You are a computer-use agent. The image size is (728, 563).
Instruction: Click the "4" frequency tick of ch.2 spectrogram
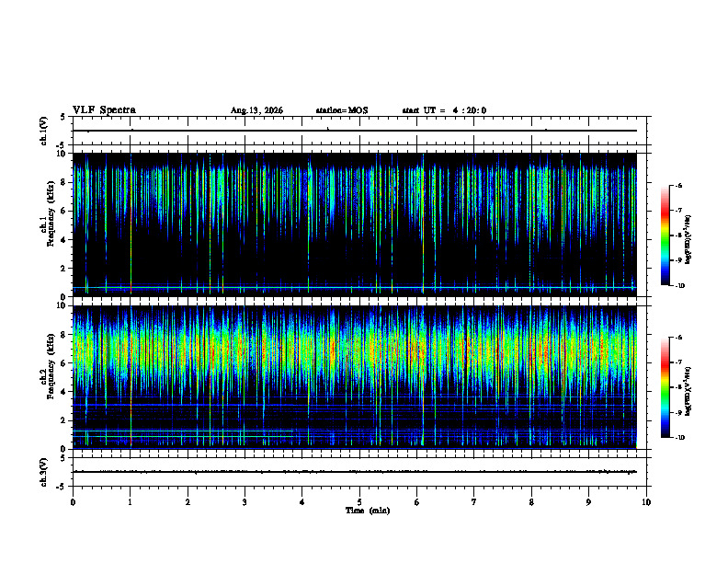tap(64, 393)
